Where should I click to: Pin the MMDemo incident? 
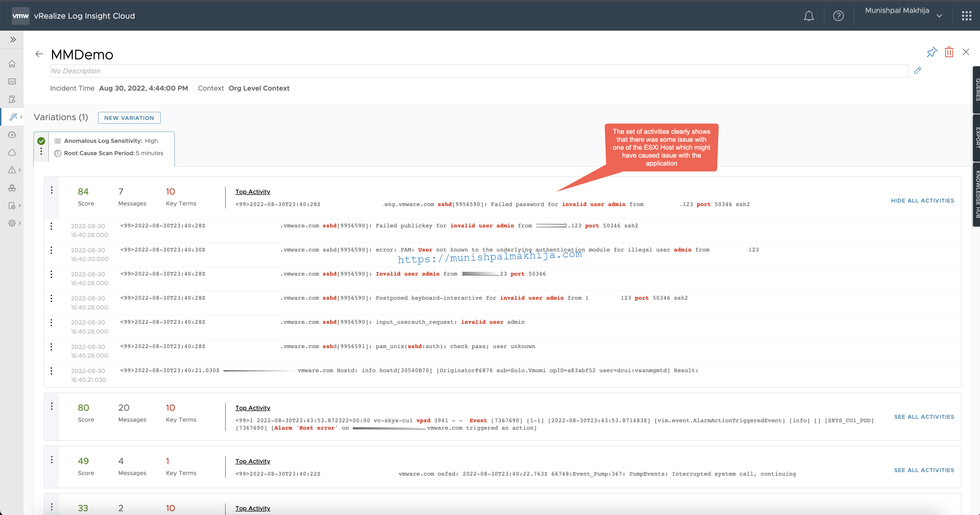(x=932, y=52)
